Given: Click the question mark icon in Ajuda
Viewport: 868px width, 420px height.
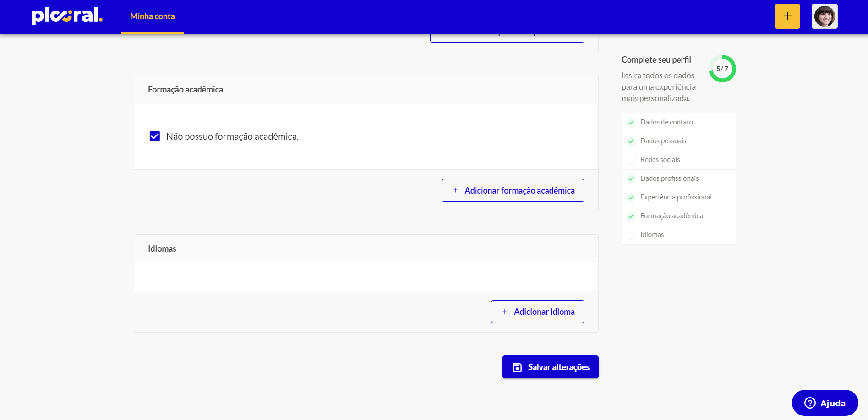Looking at the screenshot, I should pos(810,403).
